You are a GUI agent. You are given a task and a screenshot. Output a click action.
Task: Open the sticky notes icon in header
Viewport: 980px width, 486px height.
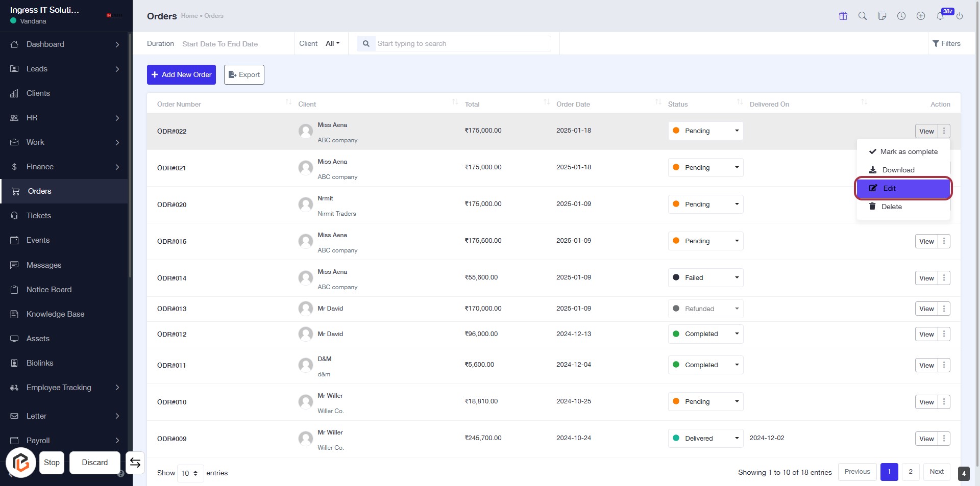tap(882, 16)
